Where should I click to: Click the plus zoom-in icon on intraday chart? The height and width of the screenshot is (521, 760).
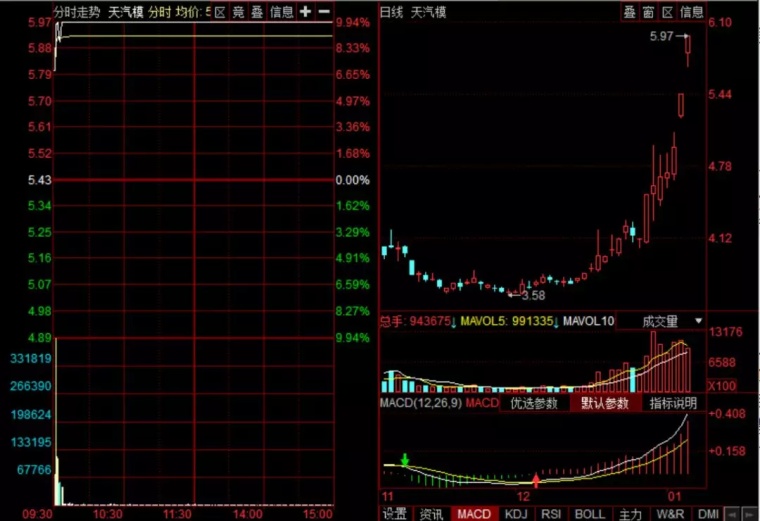pos(306,12)
